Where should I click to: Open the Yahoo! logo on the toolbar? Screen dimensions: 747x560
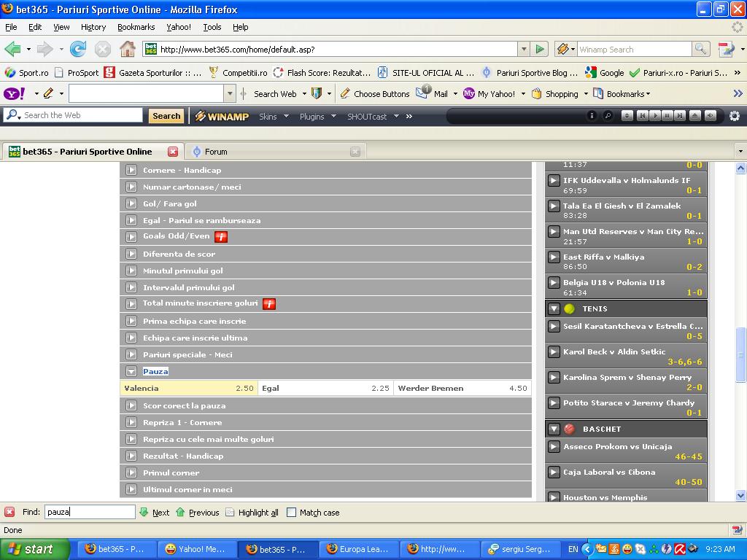click(x=15, y=94)
